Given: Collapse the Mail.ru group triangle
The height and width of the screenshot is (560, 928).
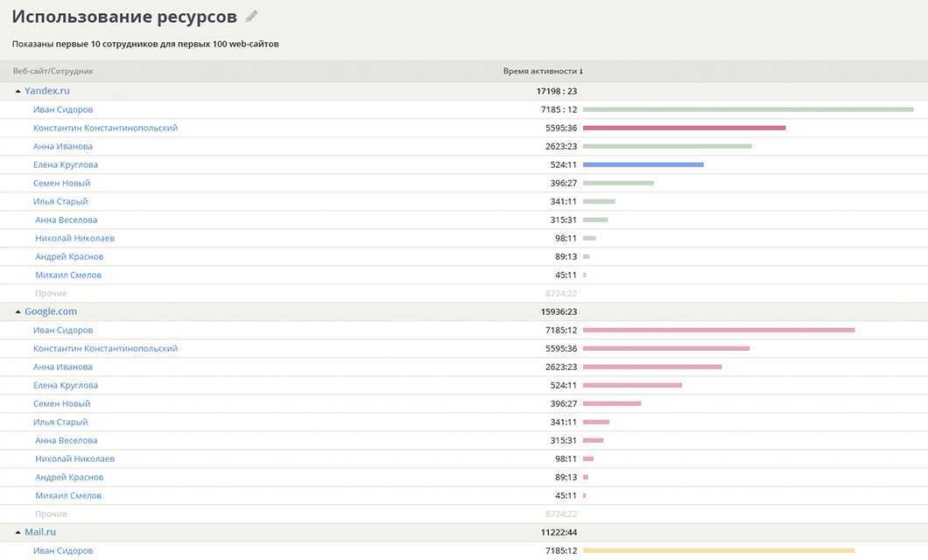Looking at the screenshot, I should tap(18, 532).
